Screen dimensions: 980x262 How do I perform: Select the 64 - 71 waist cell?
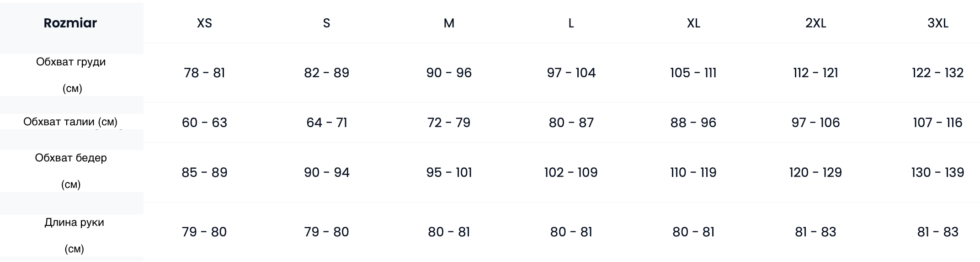point(326,123)
